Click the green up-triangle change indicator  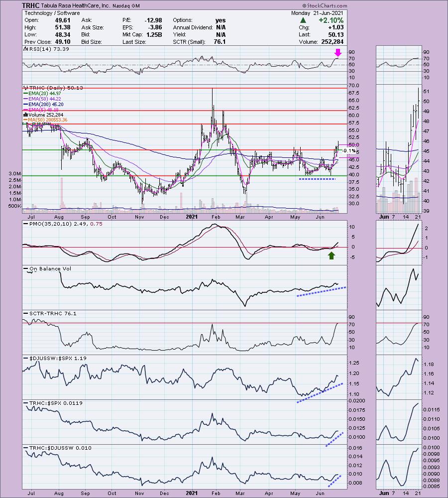pos(303,20)
